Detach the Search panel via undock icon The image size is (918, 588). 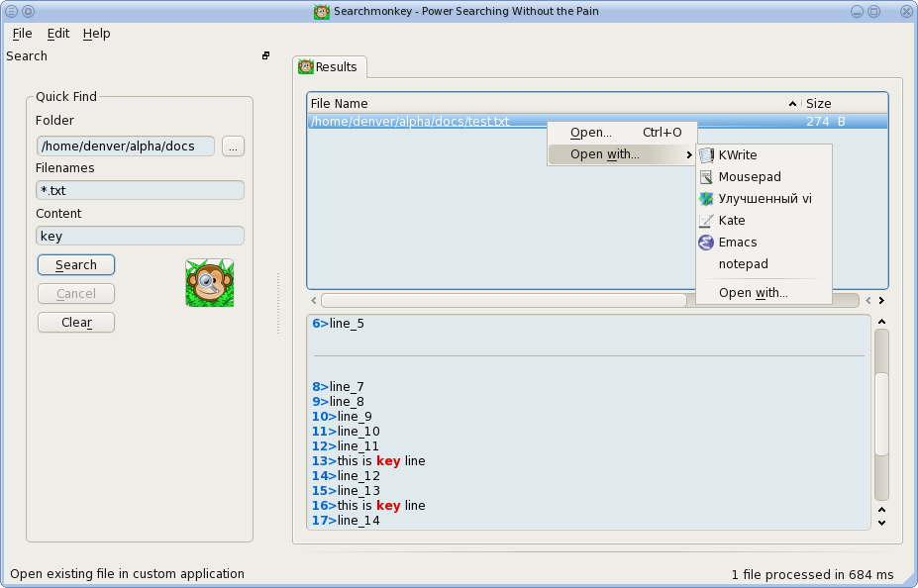click(265, 55)
